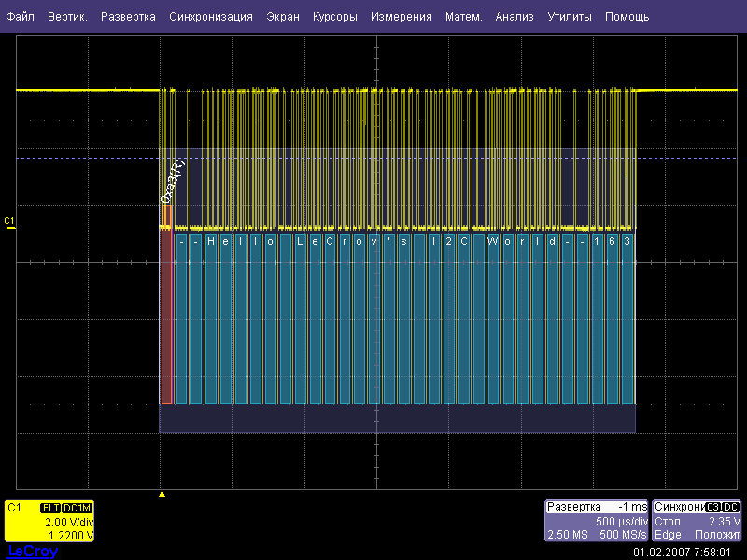Viewport: 747px width, 560px height.
Task: Click the C1 ground level marker
Action: 10,222
